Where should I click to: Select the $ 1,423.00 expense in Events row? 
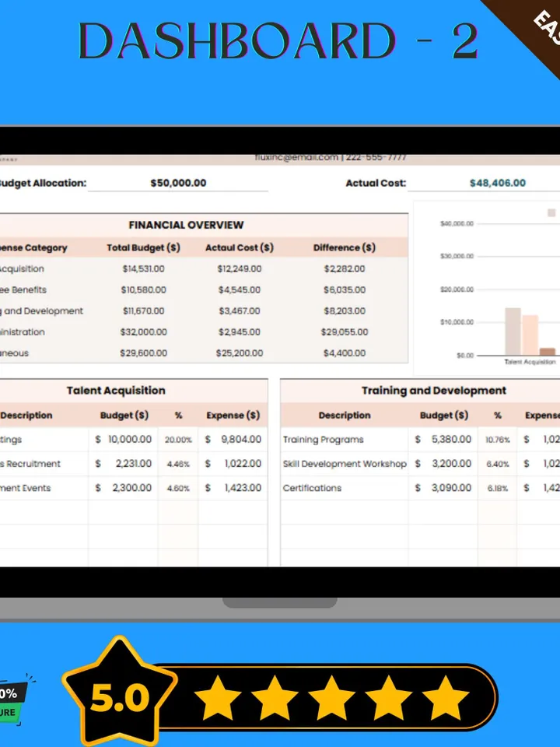[x=233, y=488]
